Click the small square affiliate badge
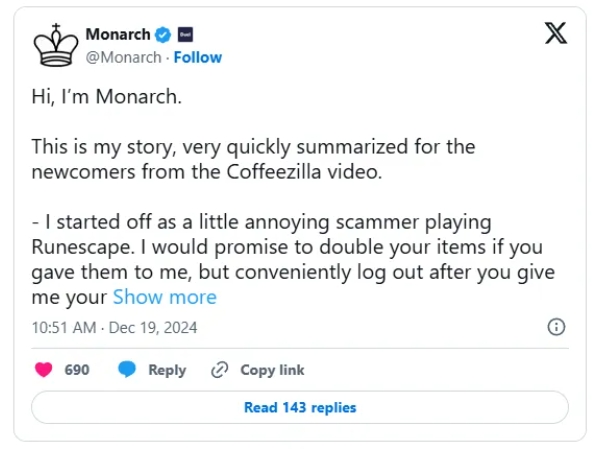The height and width of the screenshot is (453, 600). tap(184, 35)
